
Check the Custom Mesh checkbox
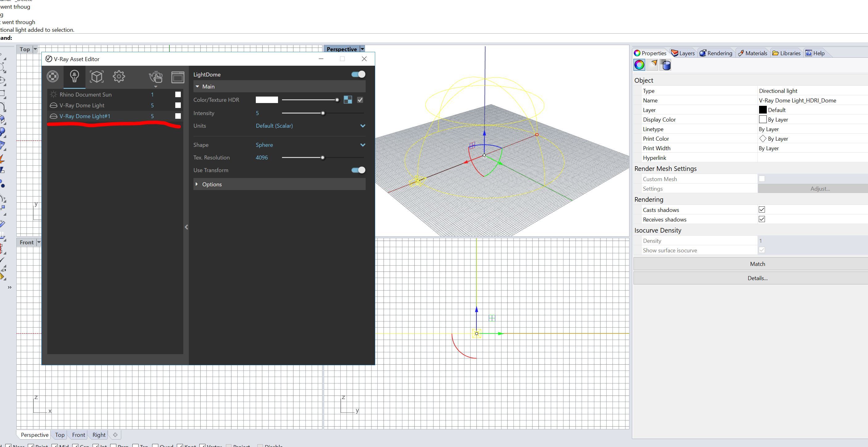point(762,179)
